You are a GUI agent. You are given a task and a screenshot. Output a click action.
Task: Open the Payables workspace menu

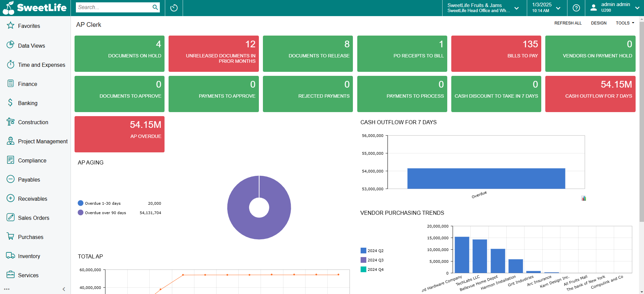pyautogui.click(x=29, y=180)
